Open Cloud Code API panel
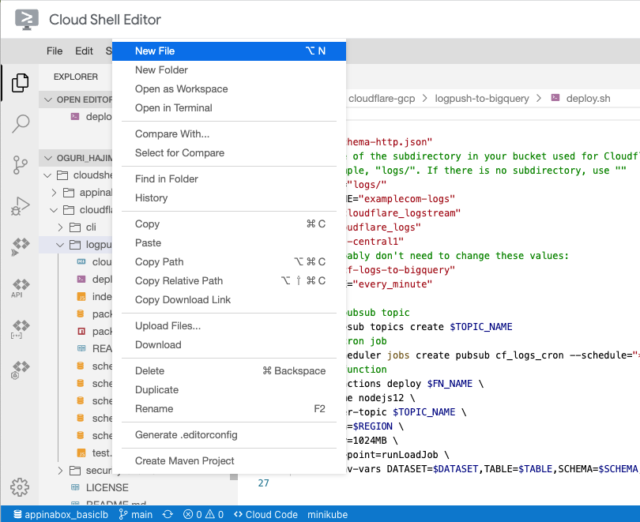This screenshot has width=640, height=522. [20, 288]
